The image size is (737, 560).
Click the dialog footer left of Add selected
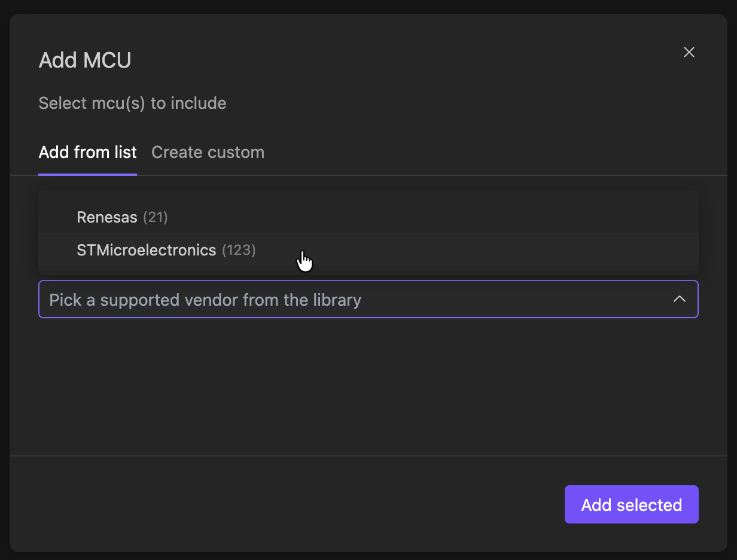[x=287, y=504]
